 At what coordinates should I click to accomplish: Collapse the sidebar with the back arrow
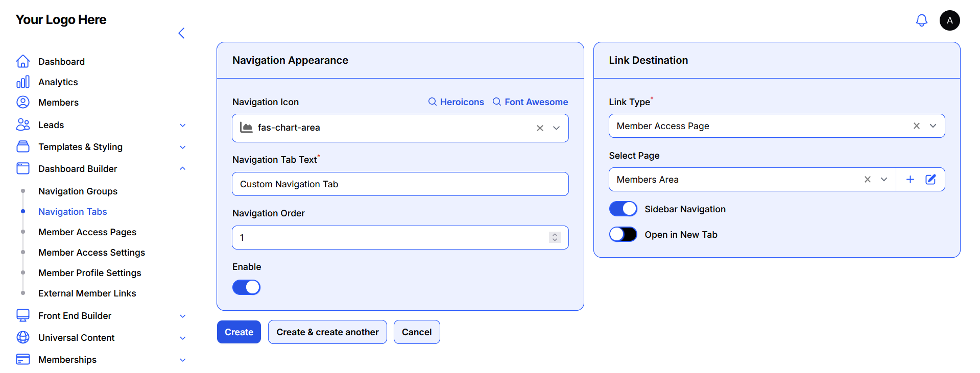[x=181, y=33]
